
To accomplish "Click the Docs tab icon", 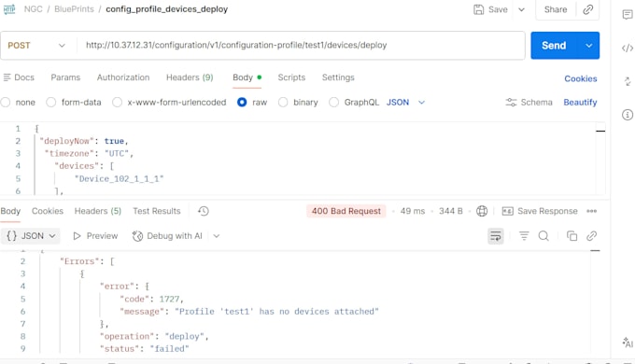I will [x=7, y=77].
